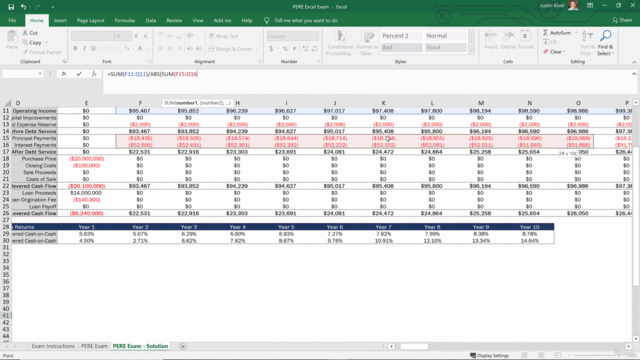Open Sort & Filter menu
The image size is (640, 360).
tap(587, 42)
